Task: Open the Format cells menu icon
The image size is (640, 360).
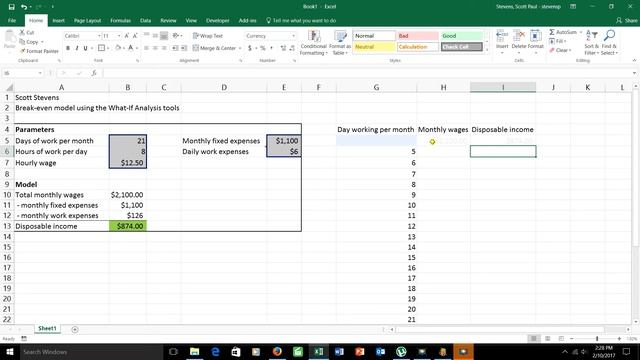Action: pos(536,36)
